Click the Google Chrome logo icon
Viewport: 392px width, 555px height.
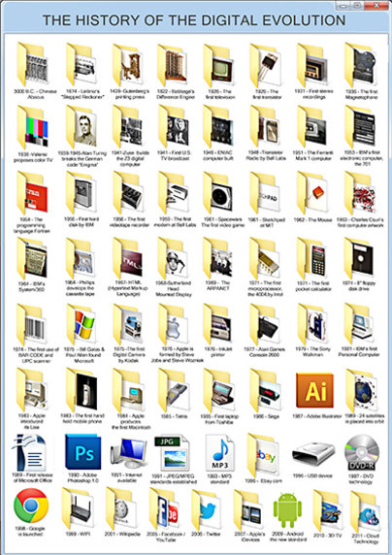[x=31, y=506]
